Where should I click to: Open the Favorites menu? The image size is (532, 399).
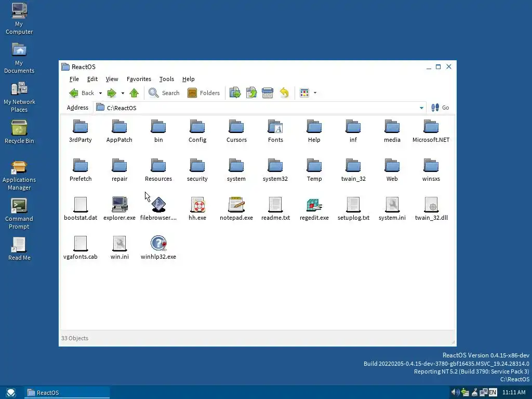tap(139, 79)
